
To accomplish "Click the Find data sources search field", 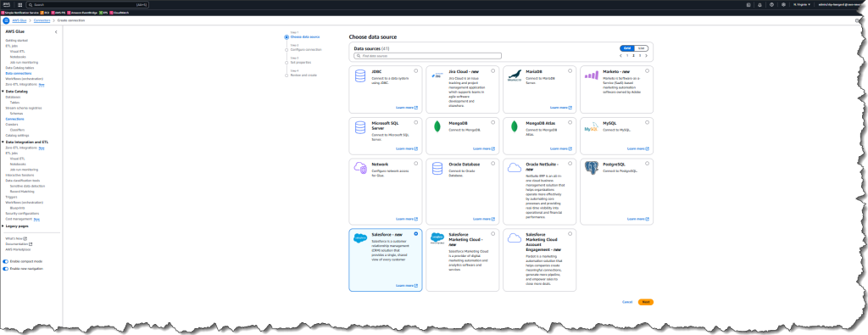I will [x=428, y=56].
